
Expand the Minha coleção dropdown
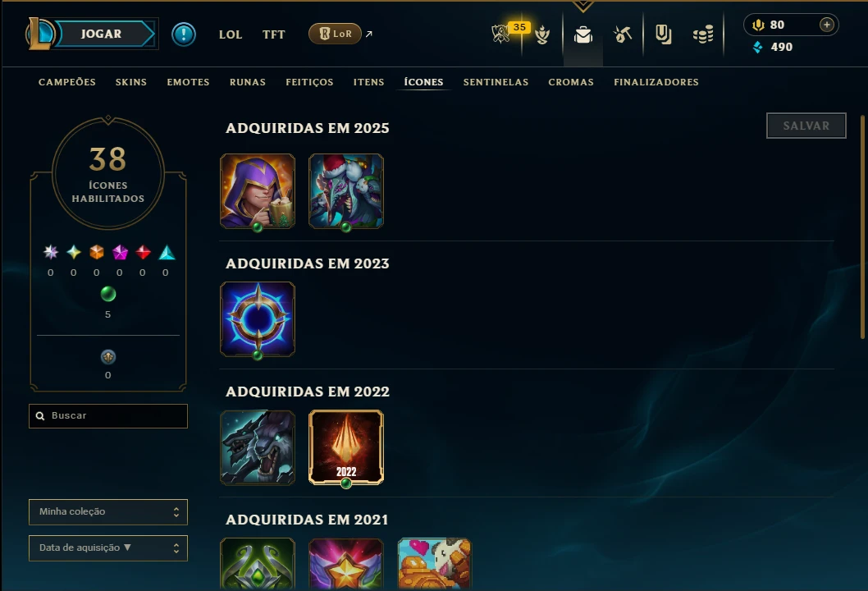108,512
